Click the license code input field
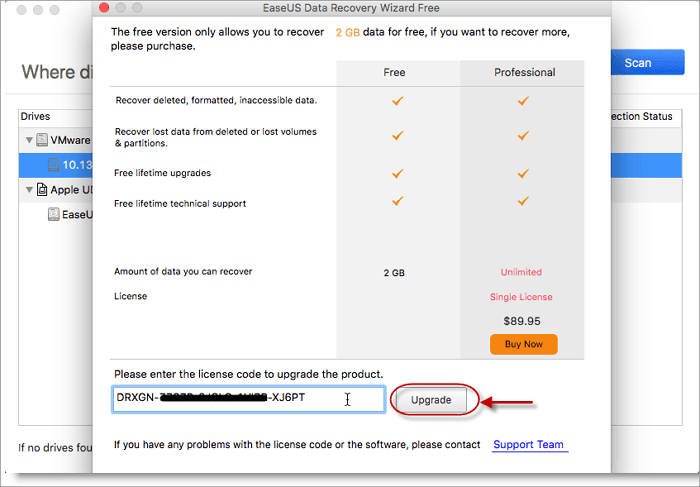 tap(248, 400)
